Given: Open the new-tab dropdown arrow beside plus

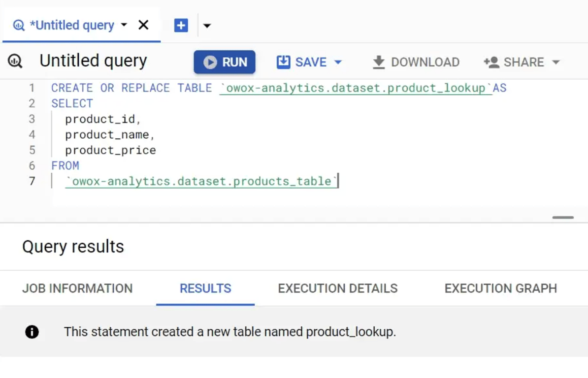Looking at the screenshot, I should coord(207,26).
